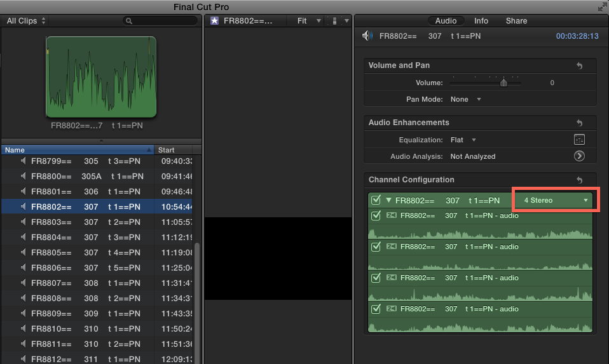Click the third audio channel waveform
The image size is (609, 364).
click(480, 293)
